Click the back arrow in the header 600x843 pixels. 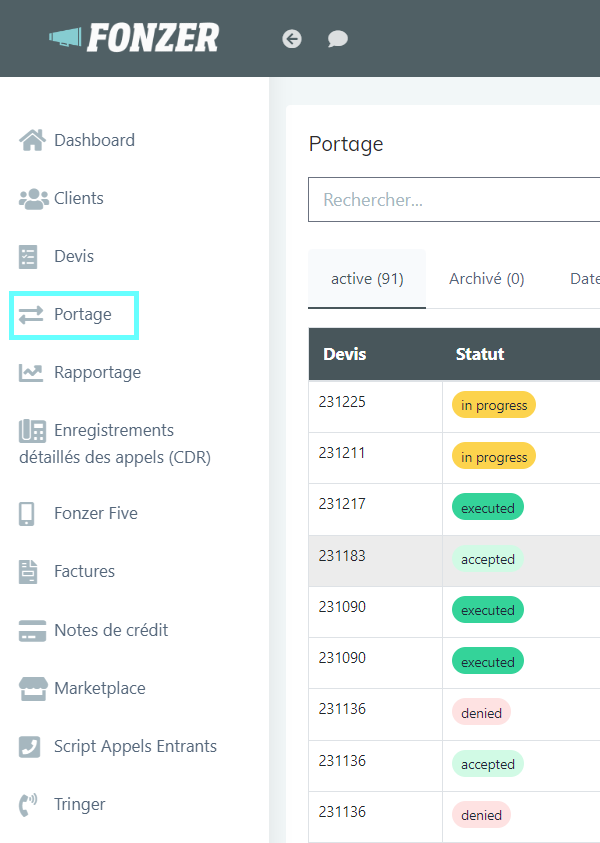[x=292, y=39]
